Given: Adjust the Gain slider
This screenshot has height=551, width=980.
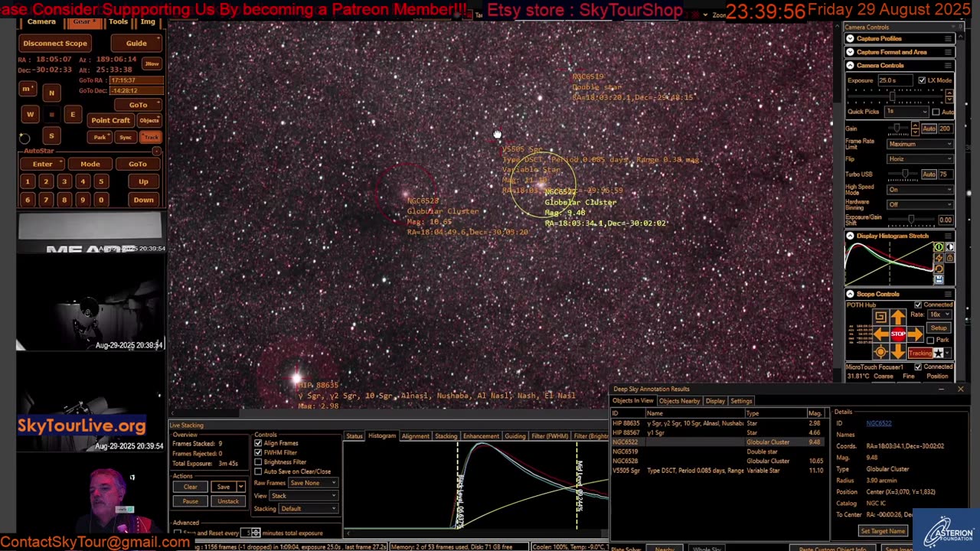Looking at the screenshot, I should tap(898, 129).
